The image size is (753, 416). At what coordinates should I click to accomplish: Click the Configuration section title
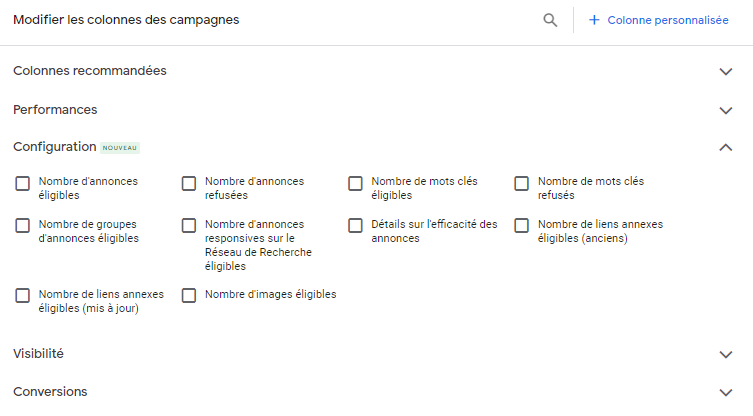[54, 147]
